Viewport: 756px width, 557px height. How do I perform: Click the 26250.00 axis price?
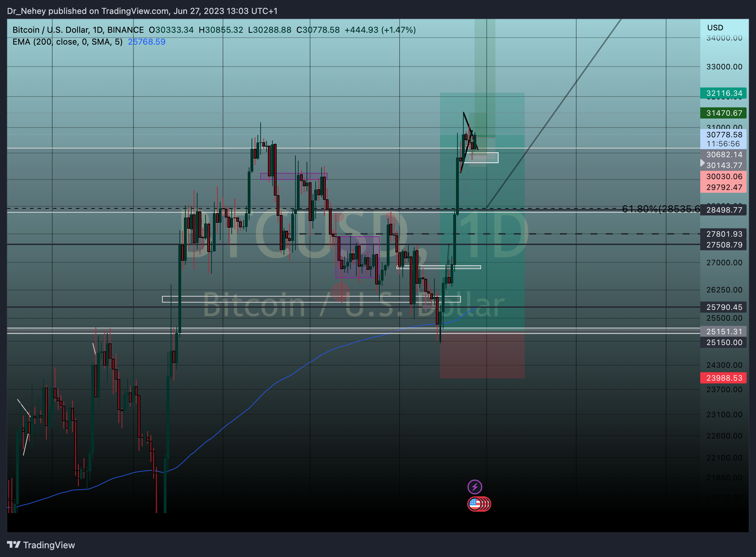pyautogui.click(x=724, y=290)
